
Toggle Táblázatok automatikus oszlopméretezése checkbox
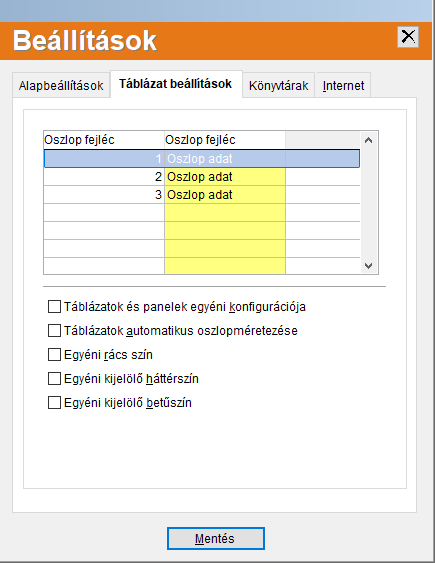pyautogui.click(x=54, y=331)
